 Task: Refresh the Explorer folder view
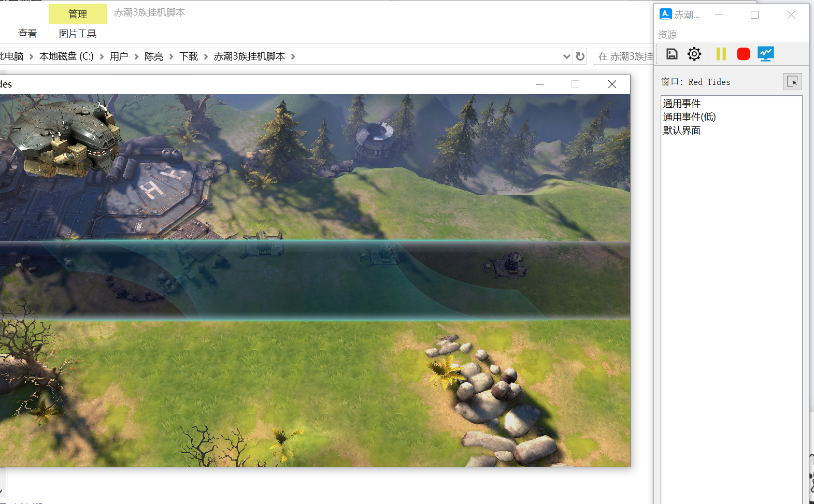[580, 56]
